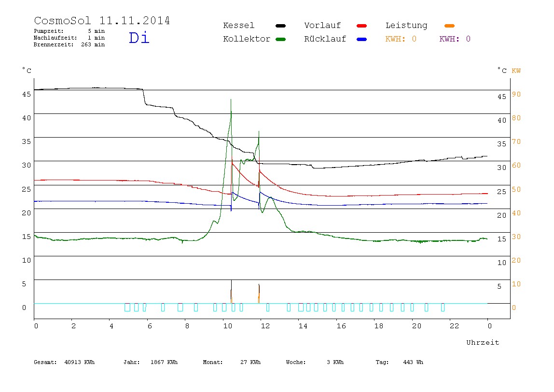Viewport: 554px width, 392px height.
Task: Click the red Vorlauf legend swatch
Action: pos(362,26)
